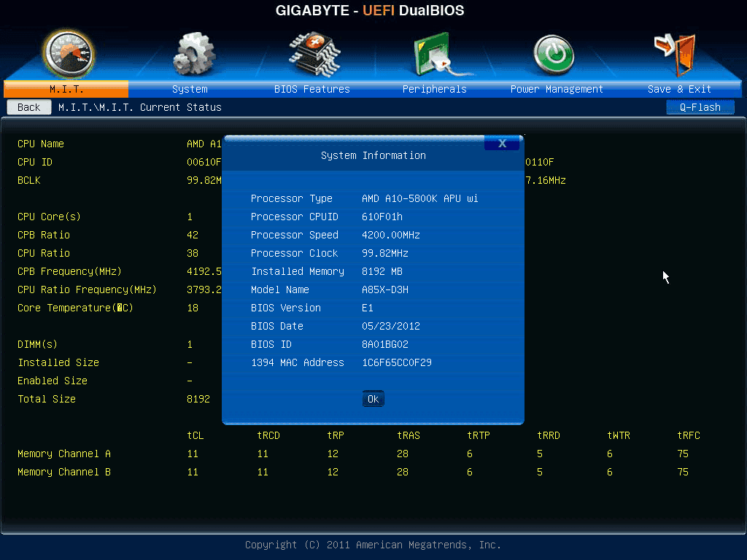Click the Core Temperature value 18

(193, 308)
